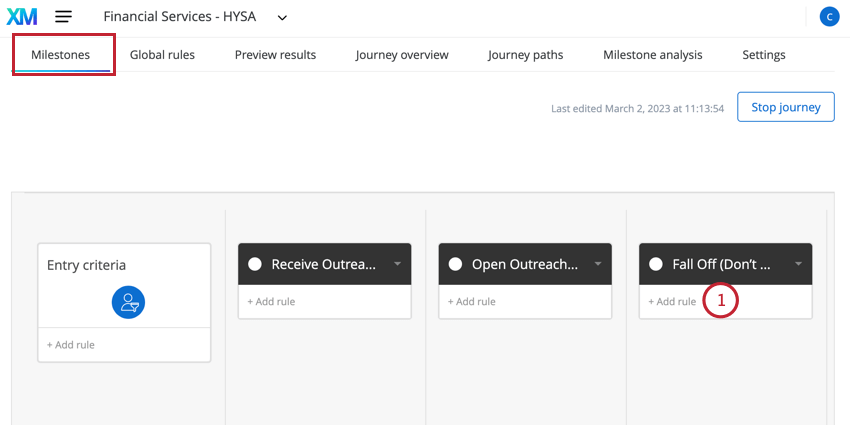Click the Stop journey button
The width and height of the screenshot is (850, 425).
coord(785,107)
